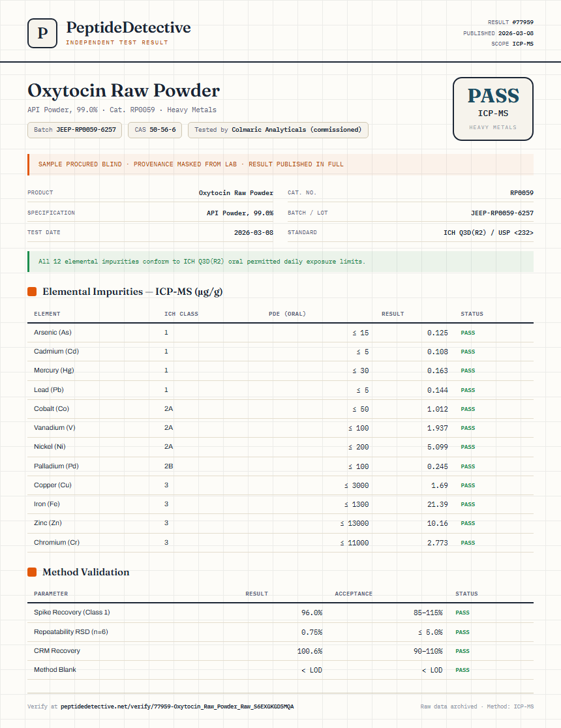This screenshot has width=561, height=728.
Task: Click the standard ICH Q3D(R2) / USP <232> value
Action: (x=488, y=233)
